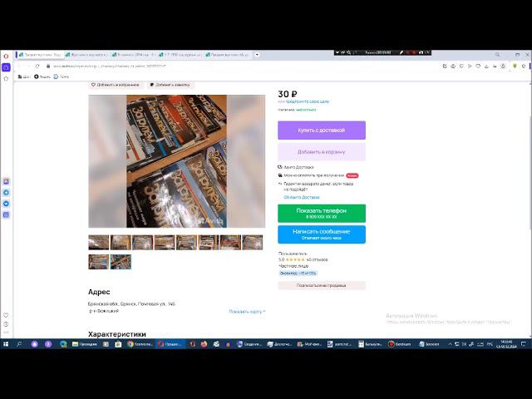
Task: Open history clock in the Opera sidebar
Action: 6,324
